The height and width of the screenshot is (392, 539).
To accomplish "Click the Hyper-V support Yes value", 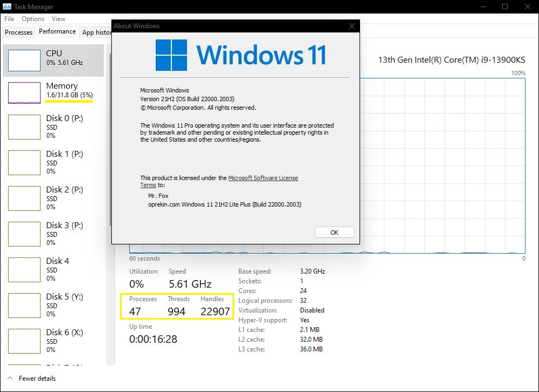I will coord(304,320).
